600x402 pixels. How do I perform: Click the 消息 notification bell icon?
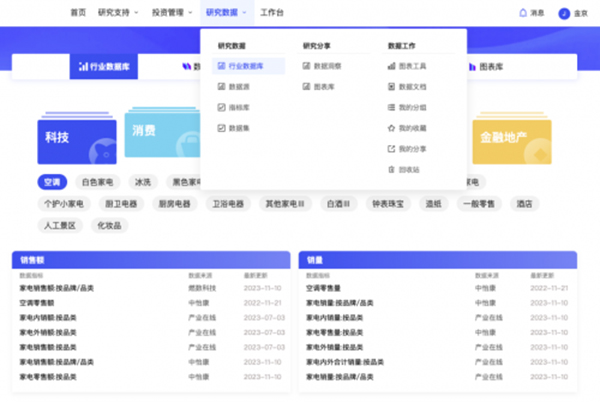click(522, 13)
